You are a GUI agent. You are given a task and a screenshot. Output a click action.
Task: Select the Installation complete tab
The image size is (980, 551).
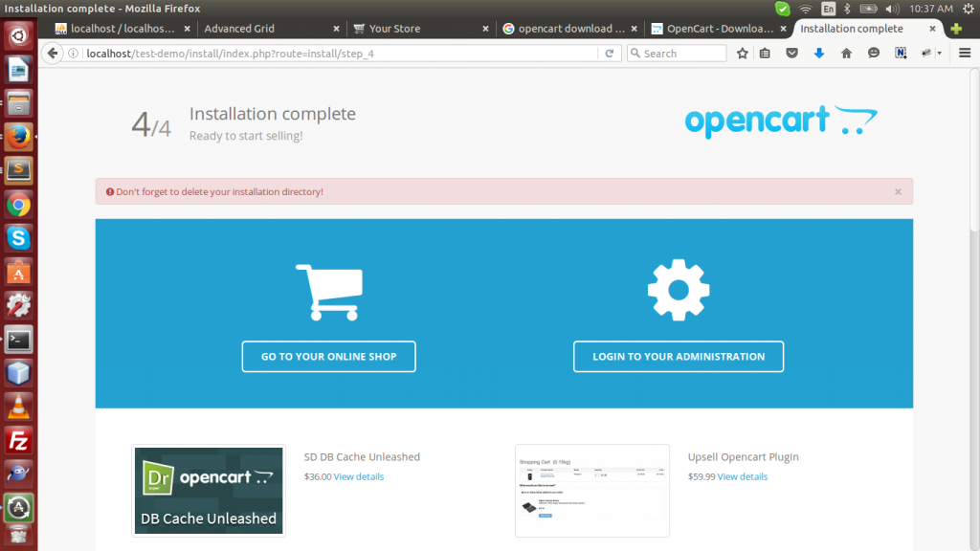coord(852,29)
